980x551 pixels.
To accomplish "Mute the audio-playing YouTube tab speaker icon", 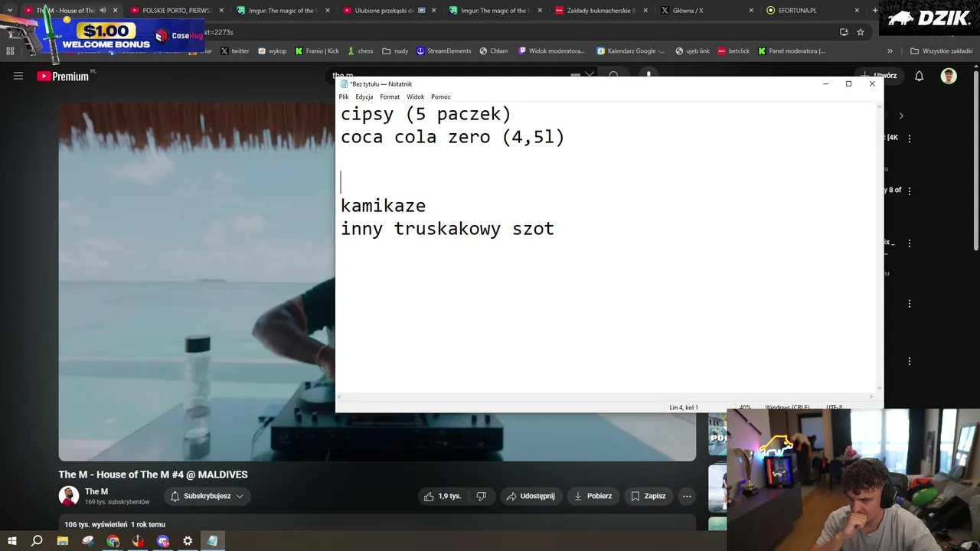I will 103,10.
